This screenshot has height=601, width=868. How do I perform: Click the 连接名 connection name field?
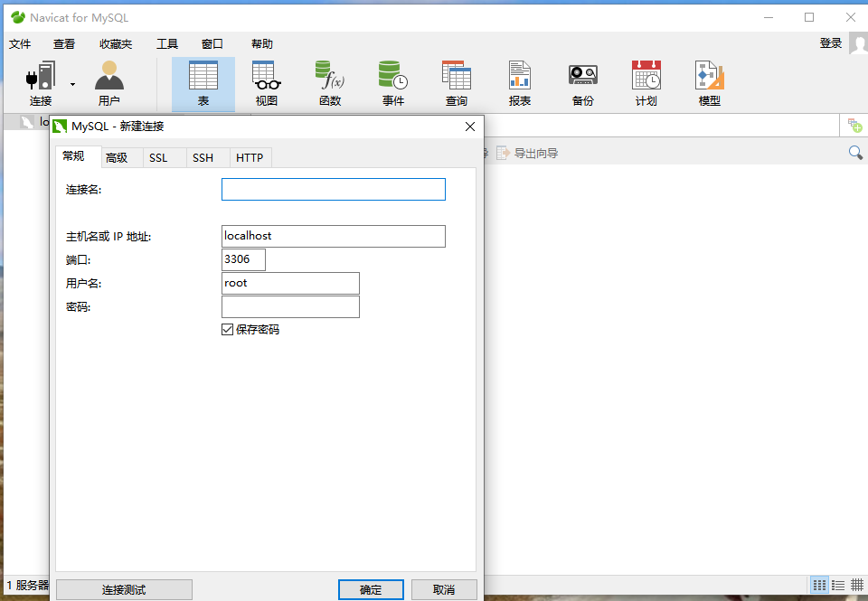[334, 189]
